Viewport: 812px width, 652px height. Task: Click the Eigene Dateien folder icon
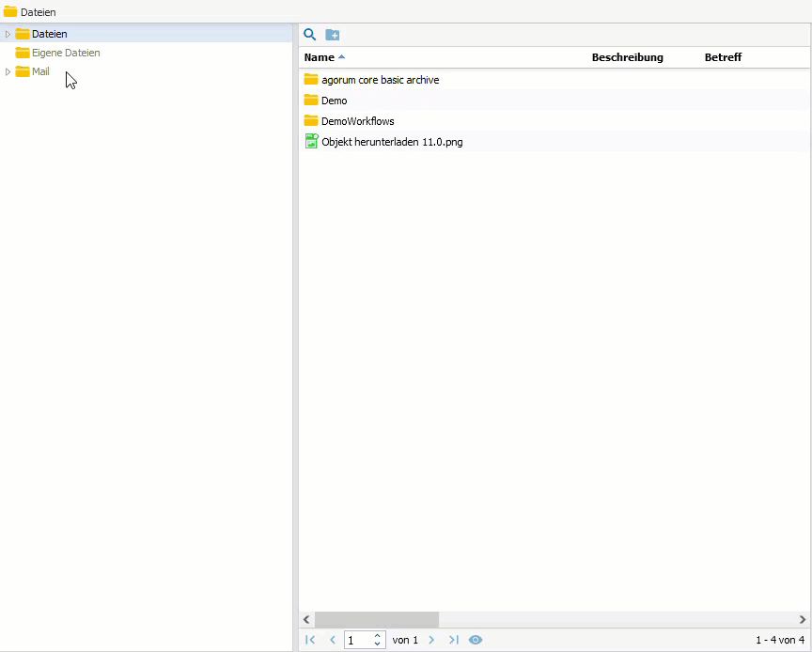click(23, 53)
